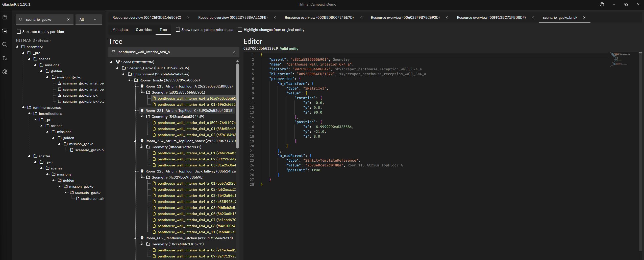644x260 pixels.
Task: Open Resource overview (003B8D8C0FE45E7D) tab
Action: pos(319,17)
